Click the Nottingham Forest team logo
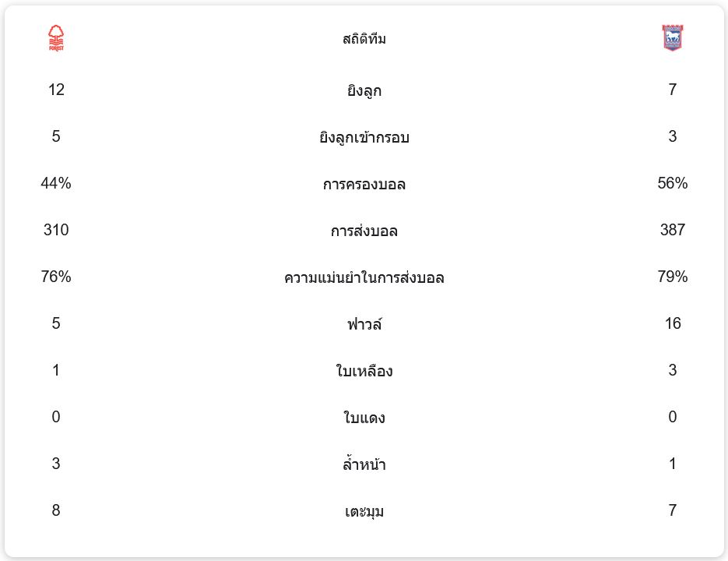Screen dimensions: 728x561 pyautogui.click(x=56, y=38)
